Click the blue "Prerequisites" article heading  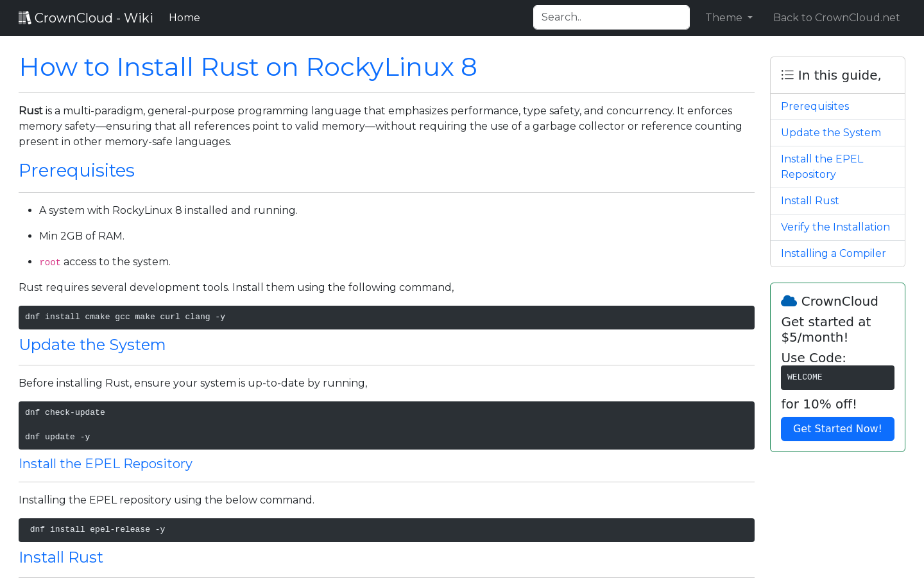pyautogui.click(x=76, y=170)
